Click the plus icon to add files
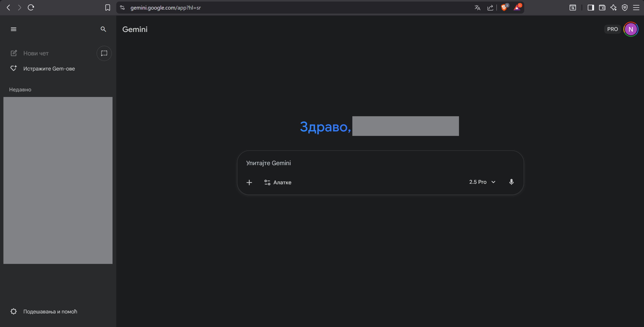 tap(249, 182)
